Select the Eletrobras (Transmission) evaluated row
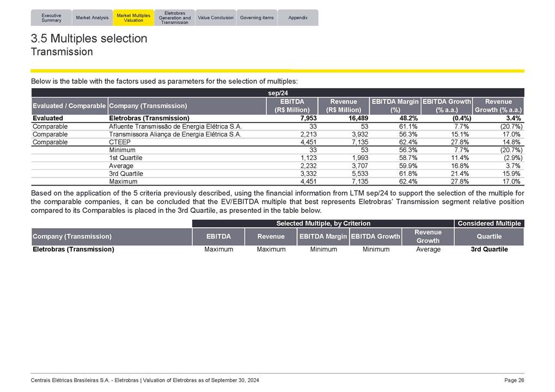 149,118
